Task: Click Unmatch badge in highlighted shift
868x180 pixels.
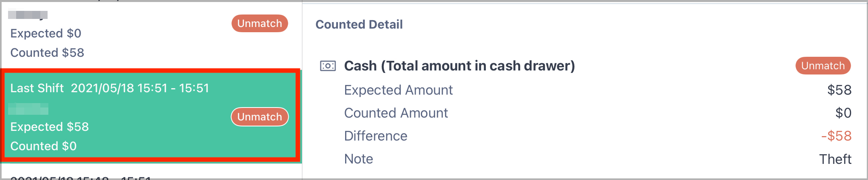Action: pyautogui.click(x=260, y=117)
